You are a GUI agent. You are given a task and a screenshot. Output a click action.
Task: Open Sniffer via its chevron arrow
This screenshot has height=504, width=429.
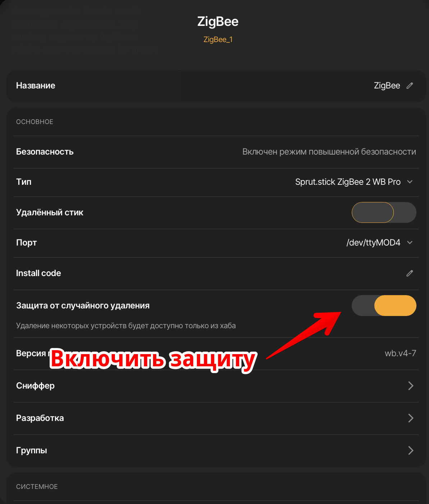pyautogui.click(x=411, y=386)
